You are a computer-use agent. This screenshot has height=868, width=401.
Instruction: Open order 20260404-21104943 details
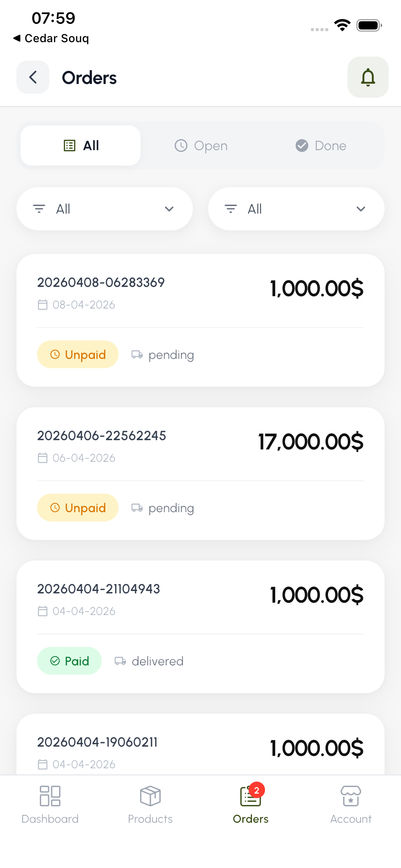pos(99,589)
